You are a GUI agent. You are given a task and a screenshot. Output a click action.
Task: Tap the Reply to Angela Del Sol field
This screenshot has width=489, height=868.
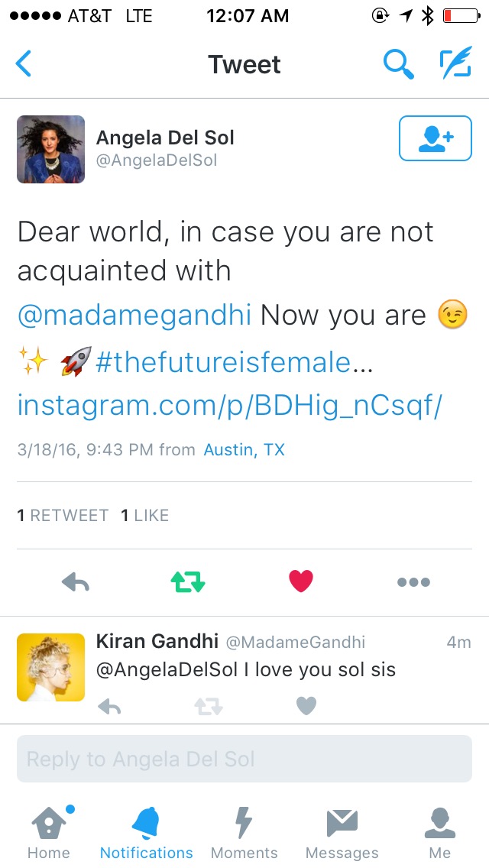click(244, 759)
